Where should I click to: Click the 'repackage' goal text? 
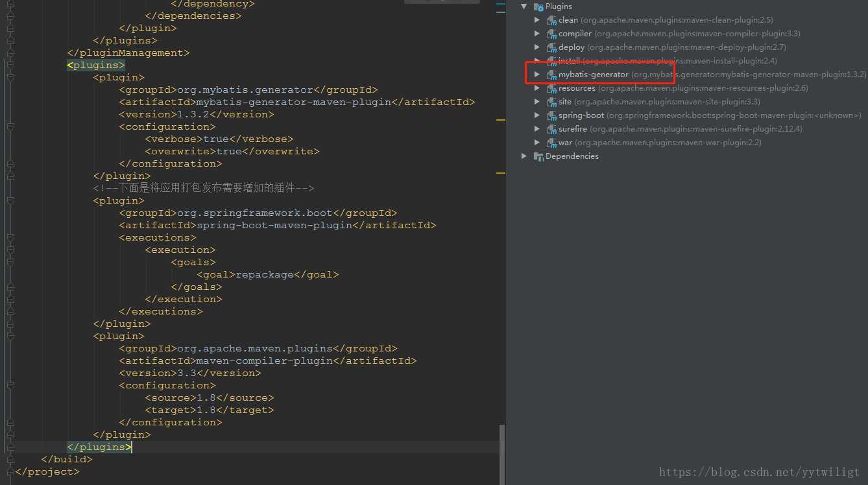click(265, 274)
